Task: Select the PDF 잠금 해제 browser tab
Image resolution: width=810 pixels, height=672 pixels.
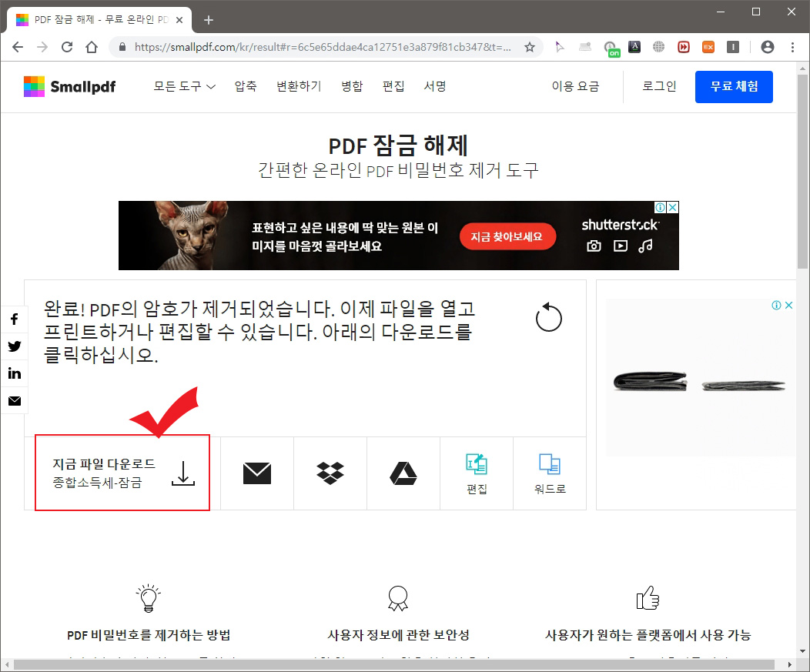Action: click(x=99, y=19)
